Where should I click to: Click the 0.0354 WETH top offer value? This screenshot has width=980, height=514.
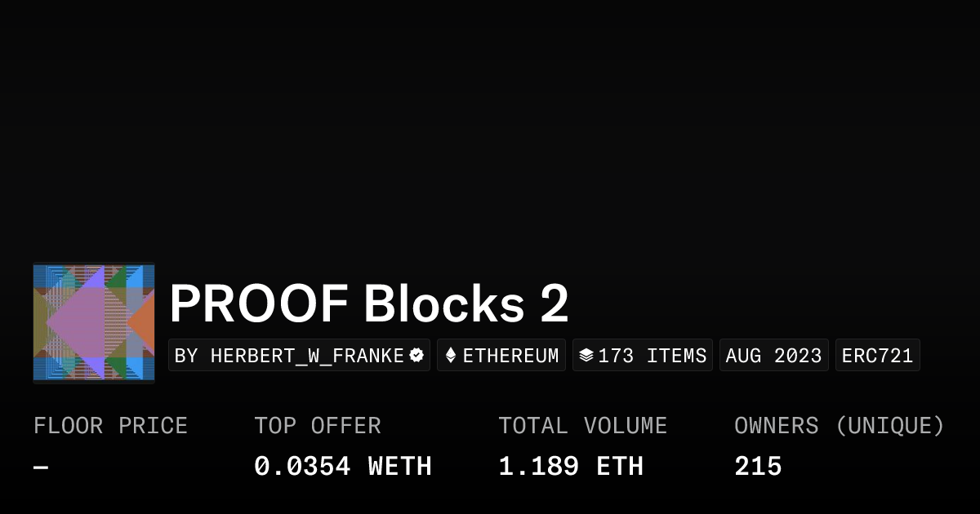[x=343, y=465]
